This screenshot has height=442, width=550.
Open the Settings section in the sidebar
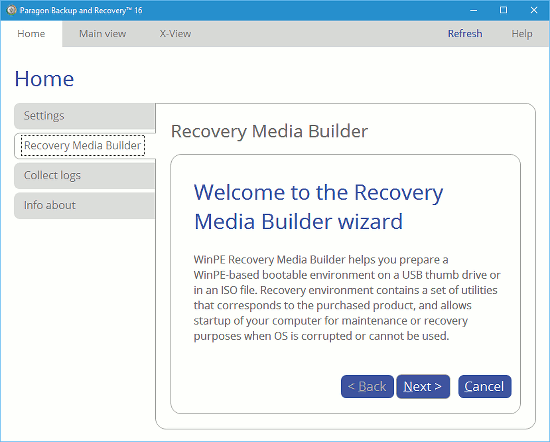tap(85, 116)
